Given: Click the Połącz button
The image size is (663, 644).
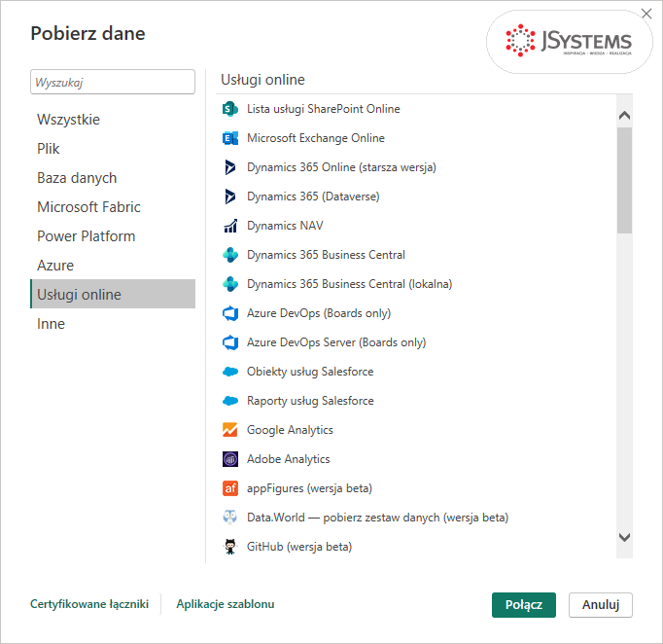Looking at the screenshot, I should pos(523,605).
